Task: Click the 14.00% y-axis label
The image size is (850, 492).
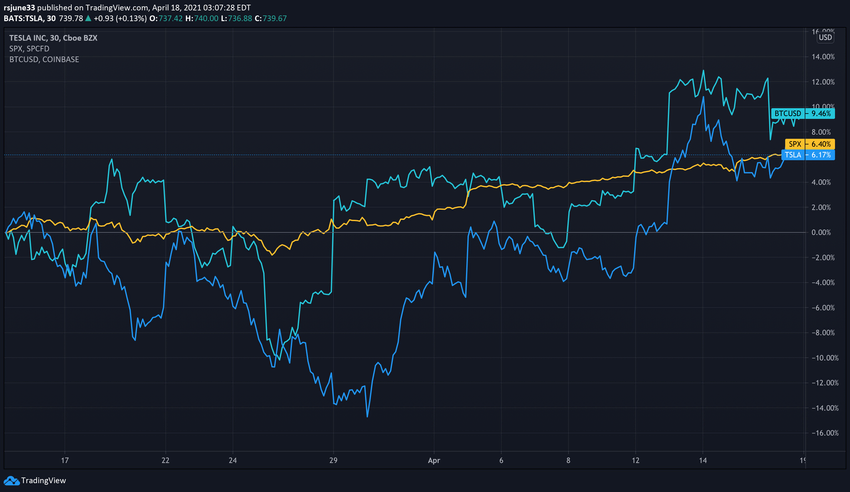Action: (x=823, y=57)
